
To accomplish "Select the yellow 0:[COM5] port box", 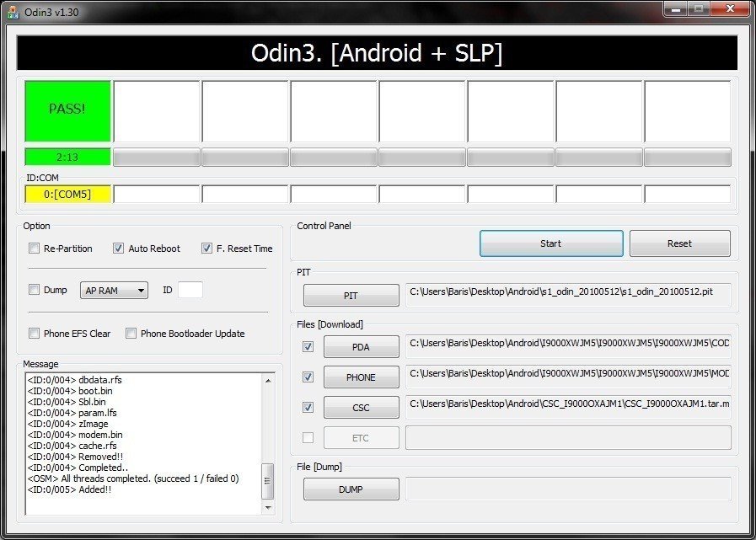I will [67, 195].
